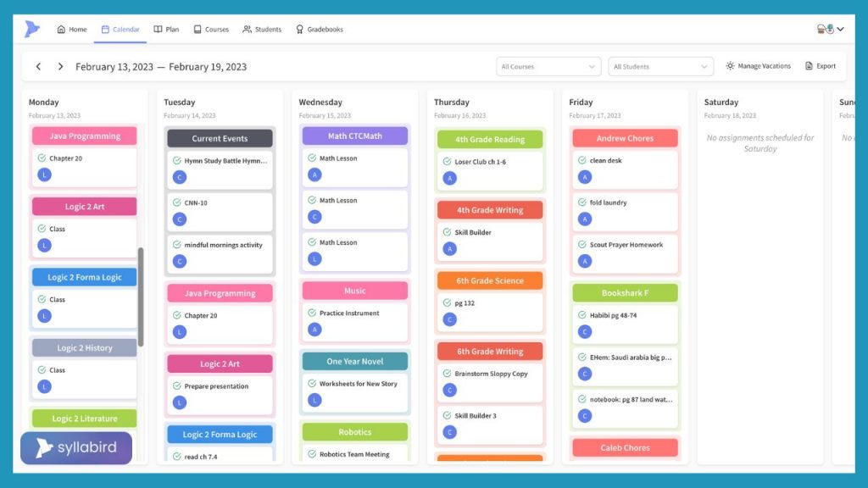Click the Monday column vertical scrollbar

coord(141,297)
